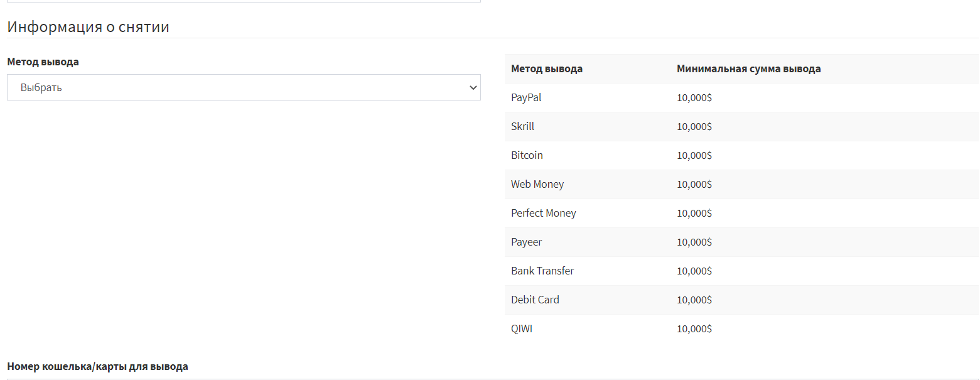Select the Payeer row label
This screenshot has width=980, height=380.
[526, 242]
